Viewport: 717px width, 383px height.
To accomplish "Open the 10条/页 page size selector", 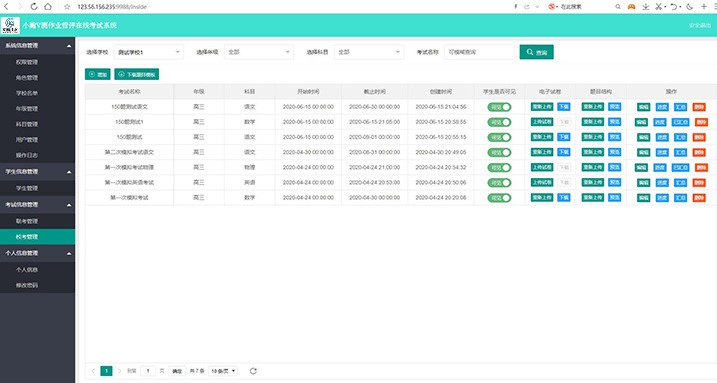I will point(223,371).
